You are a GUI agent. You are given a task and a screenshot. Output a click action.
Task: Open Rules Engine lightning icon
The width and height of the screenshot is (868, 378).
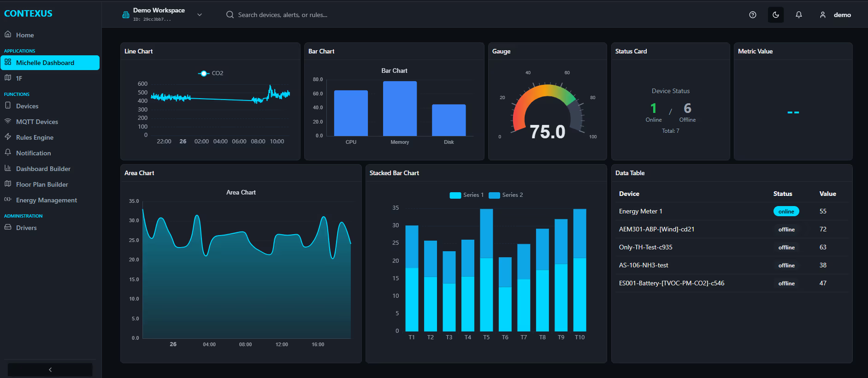click(8, 137)
